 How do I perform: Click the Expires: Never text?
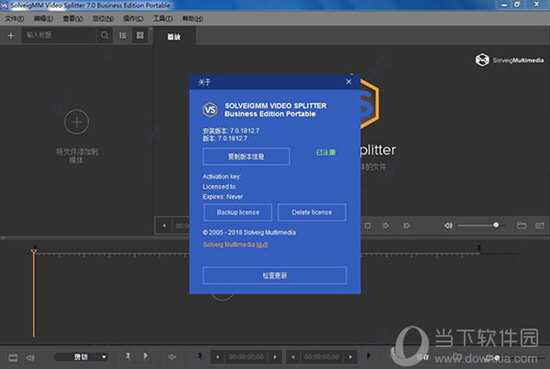click(x=223, y=197)
